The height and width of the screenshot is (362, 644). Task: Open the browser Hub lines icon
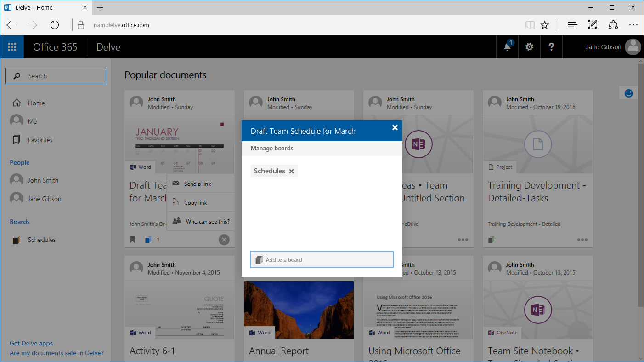(x=572, y=25)
